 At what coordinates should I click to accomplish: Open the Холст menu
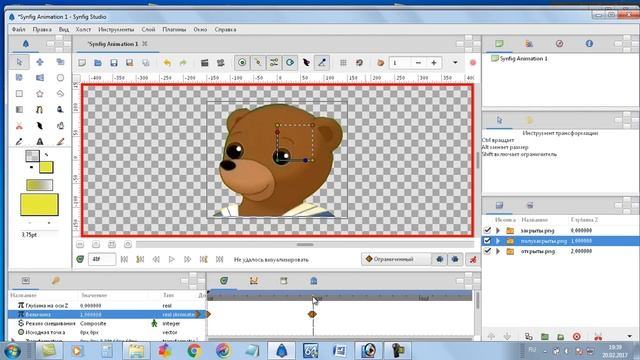pyautogui.click(x=83, y=29)
